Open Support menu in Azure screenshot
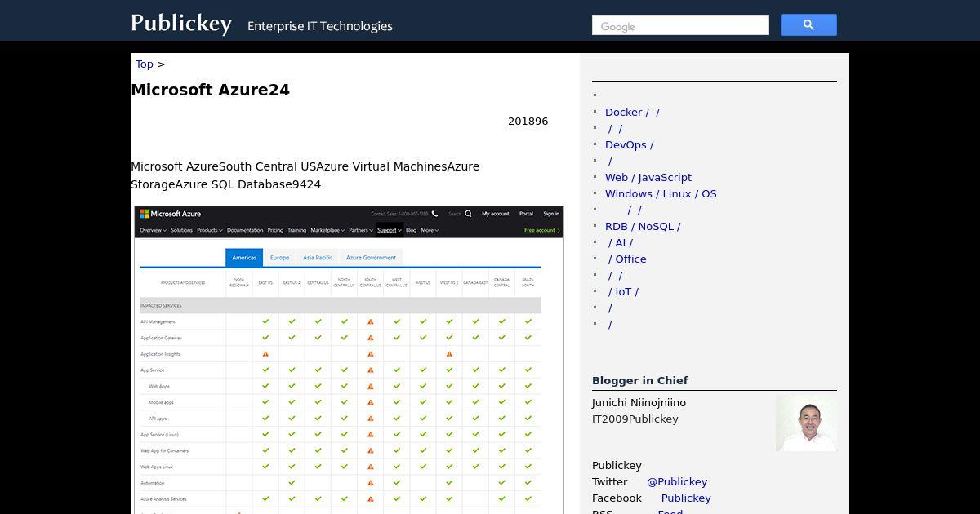Screen dimensions: 980x514 [x=389, y=230]
